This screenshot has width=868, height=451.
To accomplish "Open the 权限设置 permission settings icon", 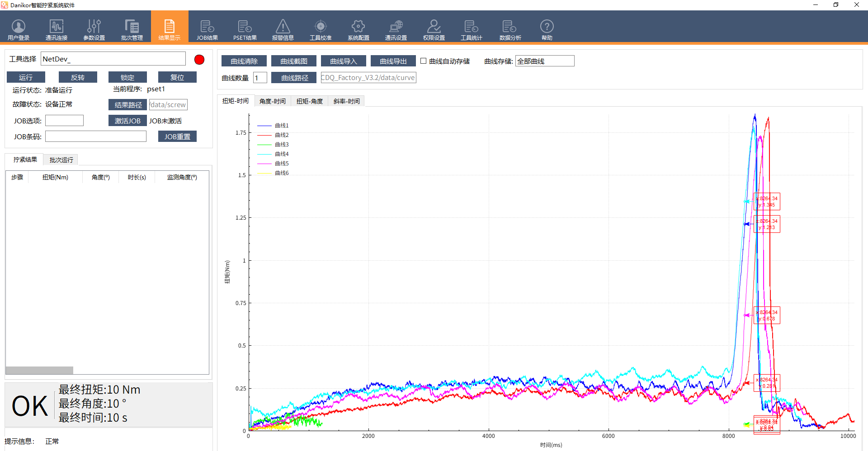I will coord(434,30).
